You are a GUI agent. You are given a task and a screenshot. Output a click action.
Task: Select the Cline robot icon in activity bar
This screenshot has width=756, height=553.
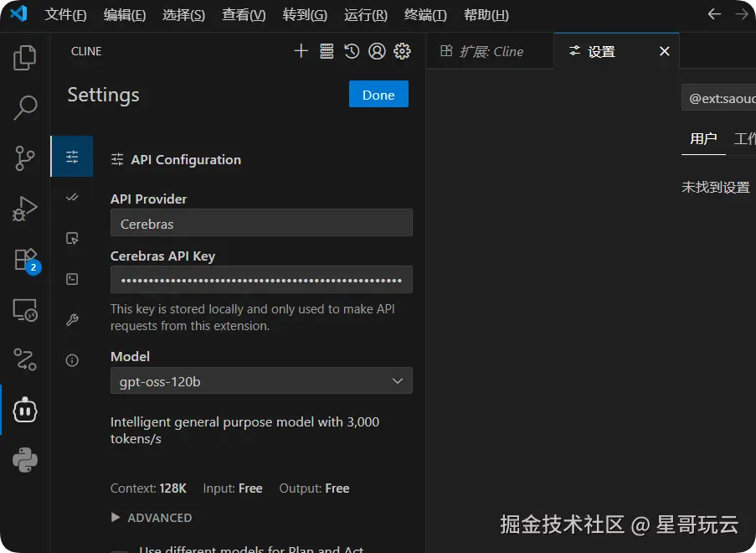click(x=24, y=411)
